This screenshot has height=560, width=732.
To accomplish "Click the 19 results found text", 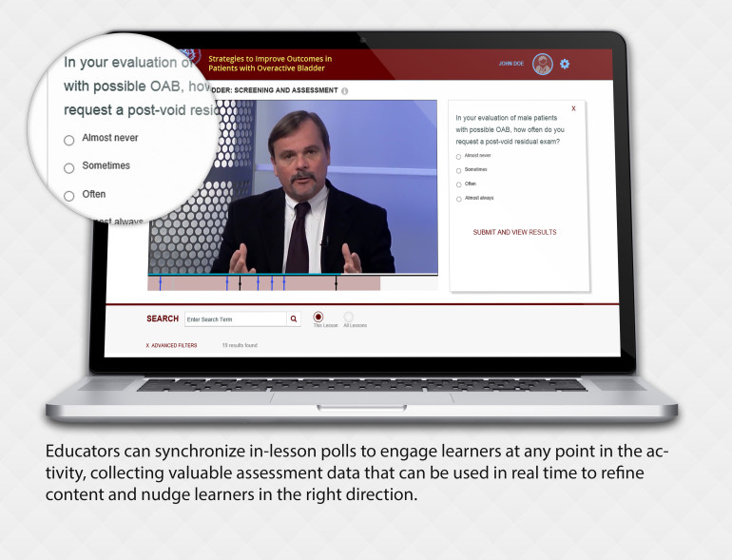I will click(x=240, y=346).
